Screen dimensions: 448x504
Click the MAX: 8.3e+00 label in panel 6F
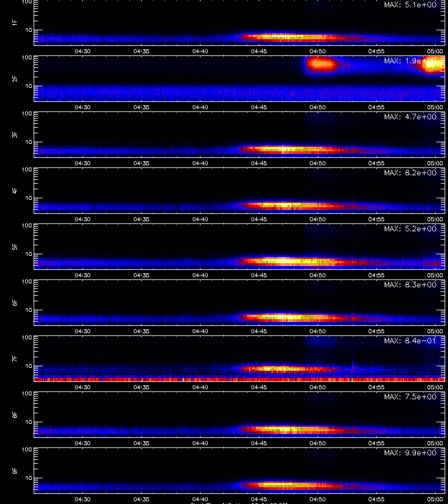coord(410,284)
